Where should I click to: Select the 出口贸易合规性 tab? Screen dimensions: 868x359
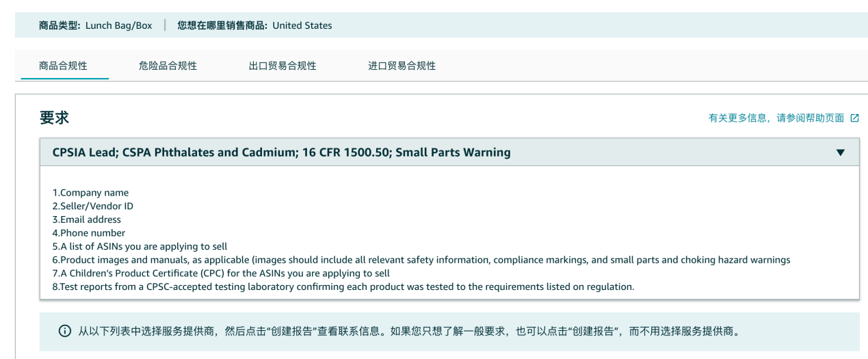(x=282, y=66)
